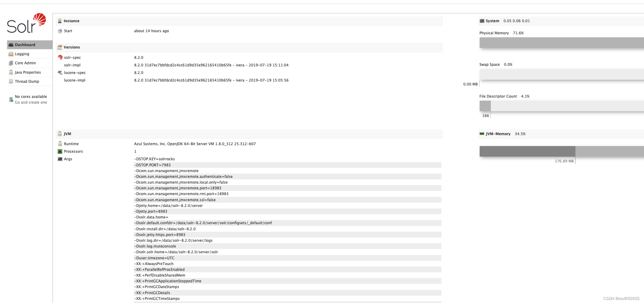Click the -XX:+PrintGCDetails argument
This screenshot has width=644, height=303.
[287, 293]
